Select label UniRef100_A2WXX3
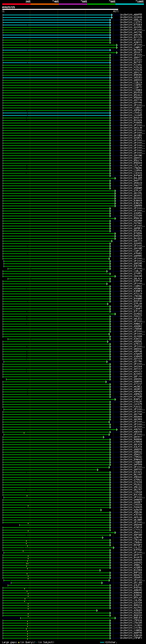 [x=131, y=42]
